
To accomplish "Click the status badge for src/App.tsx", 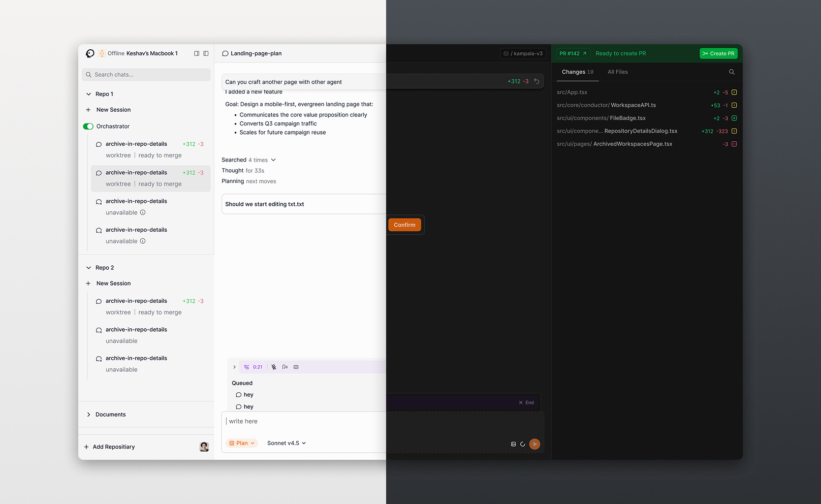I will click(x=734, y=92).
